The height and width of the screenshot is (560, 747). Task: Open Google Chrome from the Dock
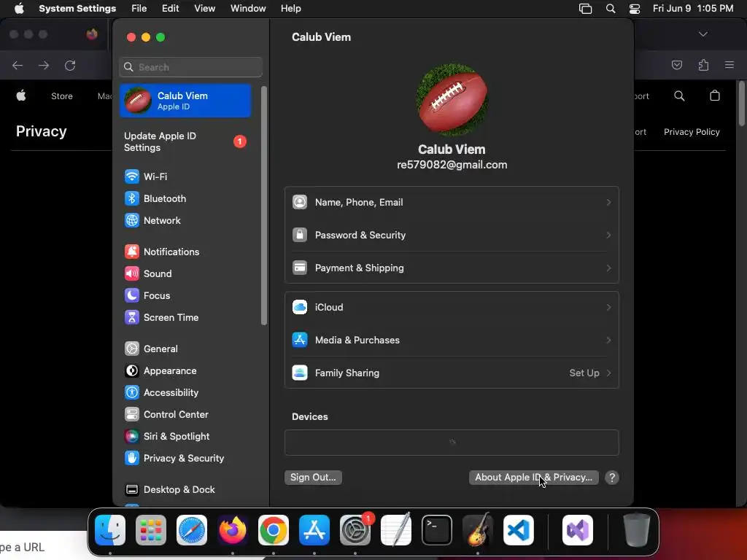(274, 530)
